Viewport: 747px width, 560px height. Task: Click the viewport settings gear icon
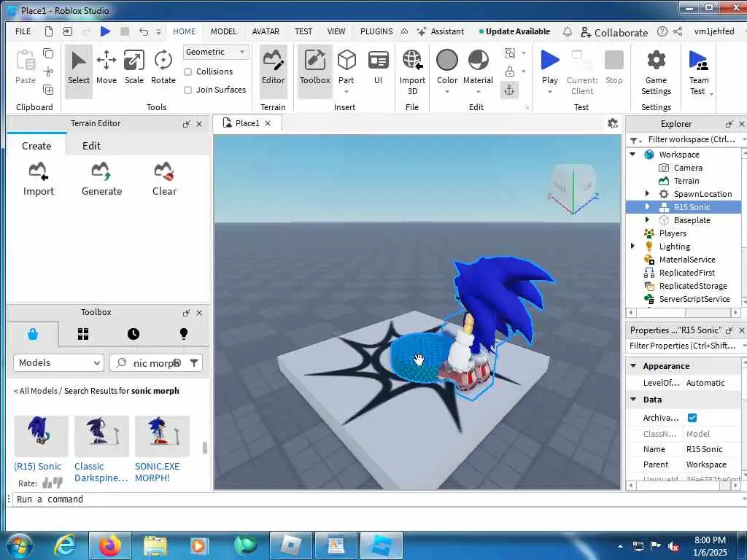click(613, 124)
